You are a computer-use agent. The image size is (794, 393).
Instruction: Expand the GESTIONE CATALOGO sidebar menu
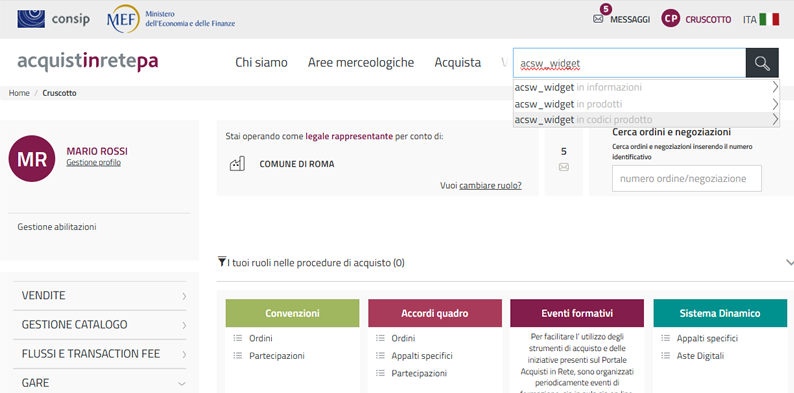coord(100,325)
